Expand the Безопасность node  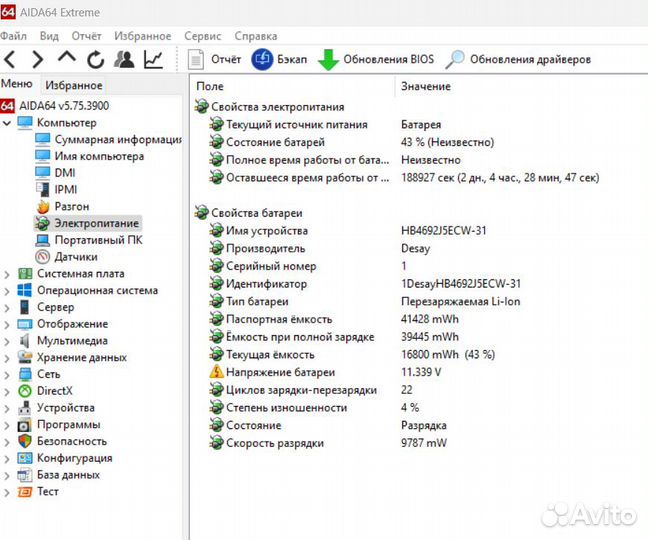point(7,442)
